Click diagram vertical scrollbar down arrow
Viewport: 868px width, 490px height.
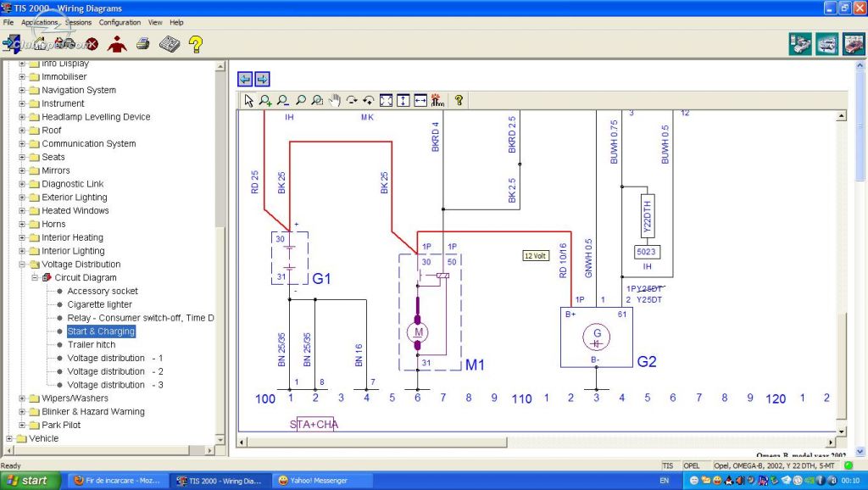click(842, 432)
